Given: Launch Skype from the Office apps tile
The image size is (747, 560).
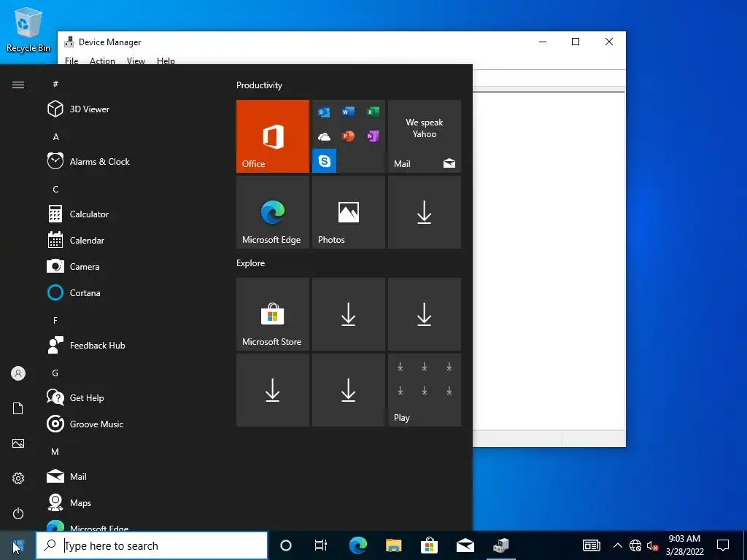Looking at the screenshot, I should [x=325, y=161].
